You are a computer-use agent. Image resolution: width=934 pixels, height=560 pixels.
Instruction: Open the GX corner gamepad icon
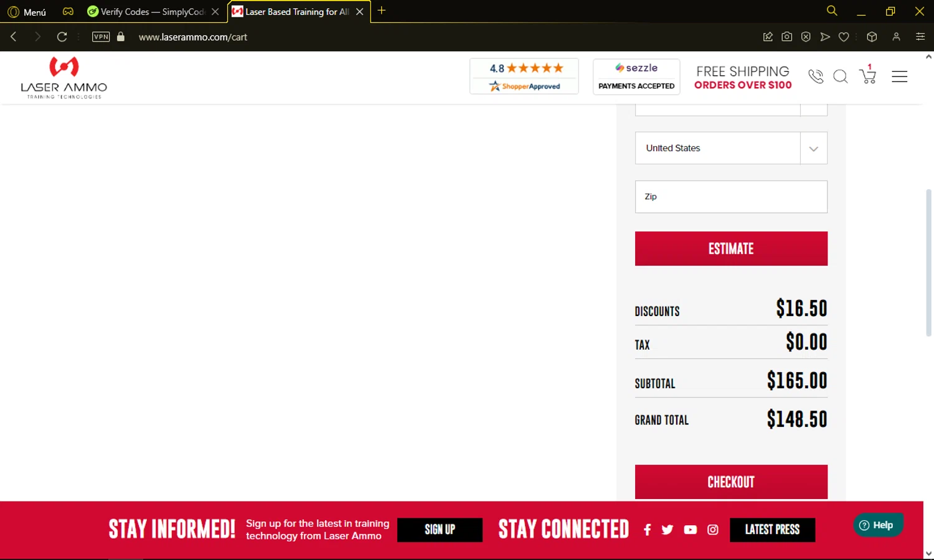[x=68, y=11]
